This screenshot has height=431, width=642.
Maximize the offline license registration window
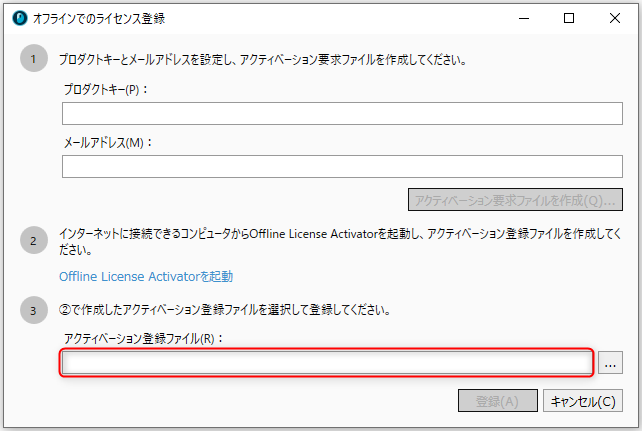[x=569, y=18]
